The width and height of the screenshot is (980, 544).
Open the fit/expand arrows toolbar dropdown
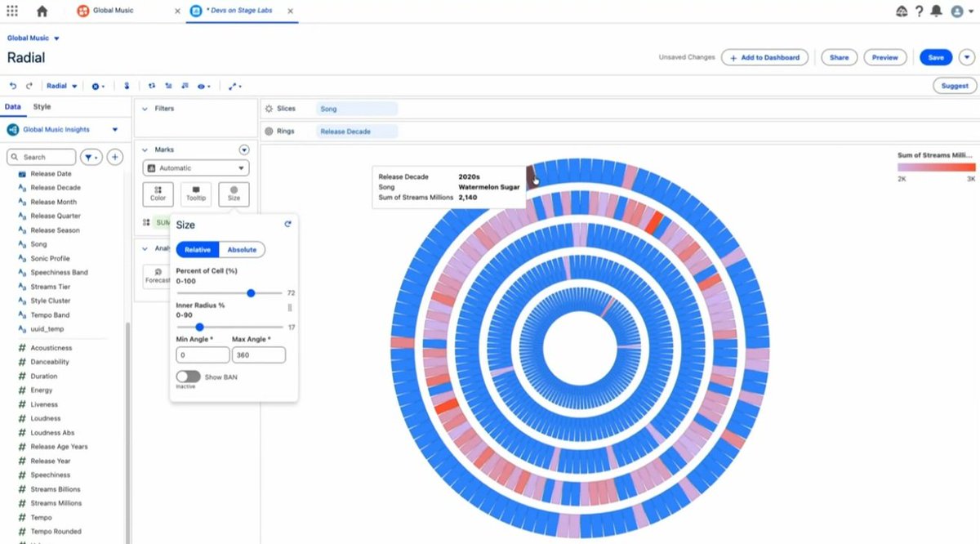point(235,86)
